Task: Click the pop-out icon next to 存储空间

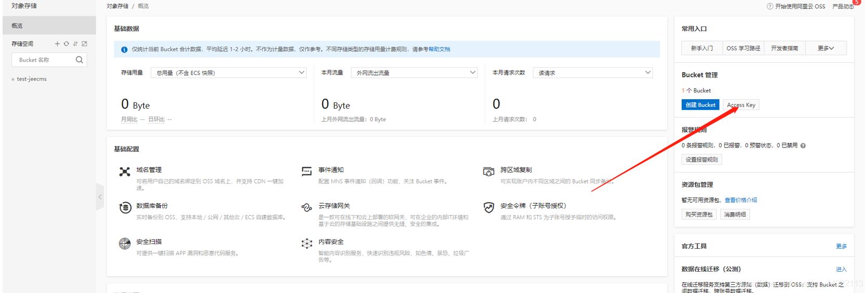Action: coord(85,44)
